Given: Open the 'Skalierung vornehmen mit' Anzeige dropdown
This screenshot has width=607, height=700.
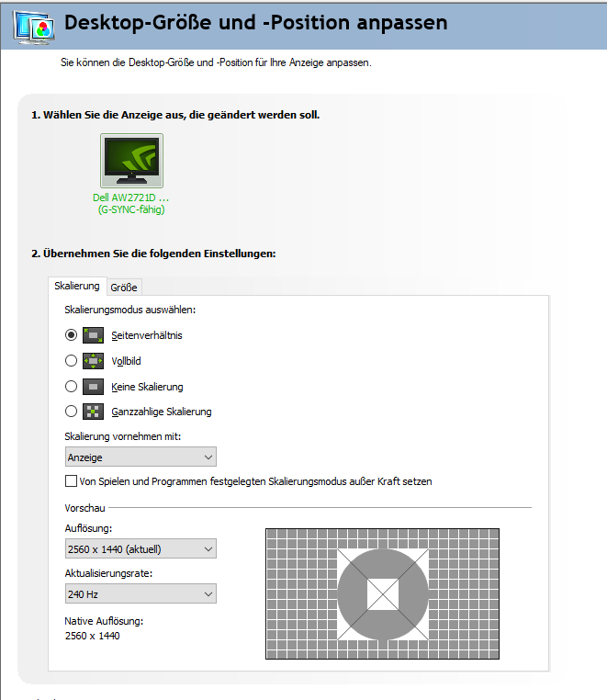Looking at the screenshot, I should pos(141,457).
